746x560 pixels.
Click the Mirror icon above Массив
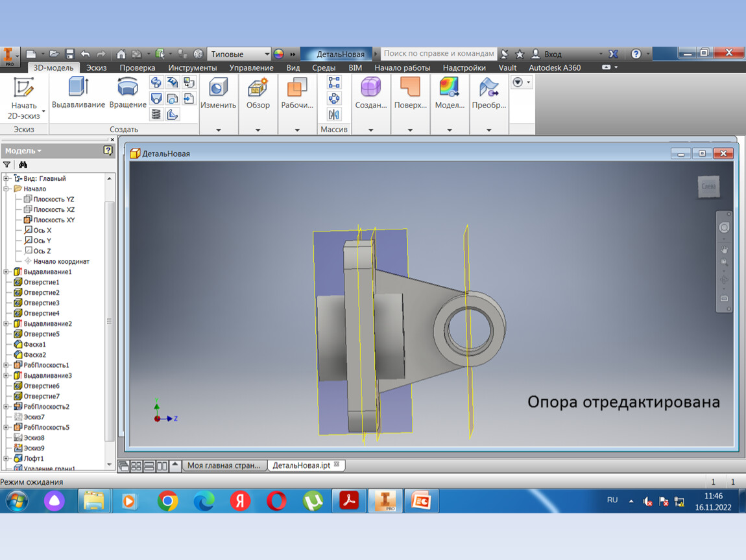(x=334, y=114)
